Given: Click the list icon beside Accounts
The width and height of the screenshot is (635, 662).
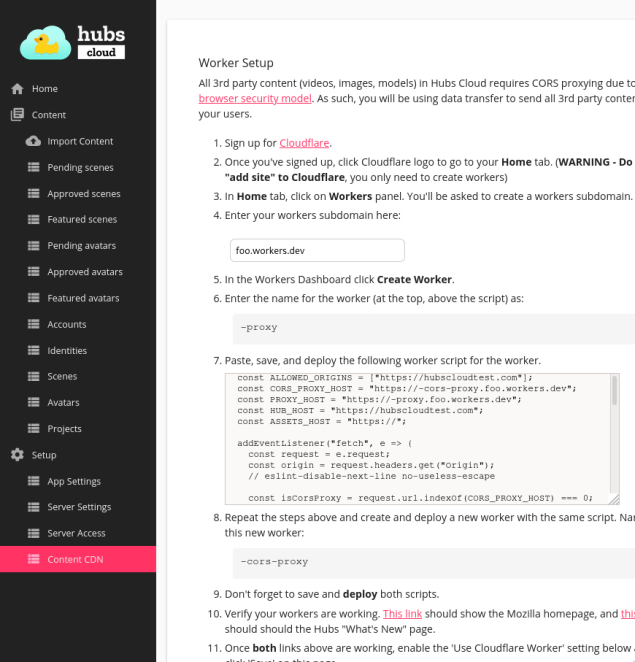Looking at the screenshot, I should (x=33, y=324).
